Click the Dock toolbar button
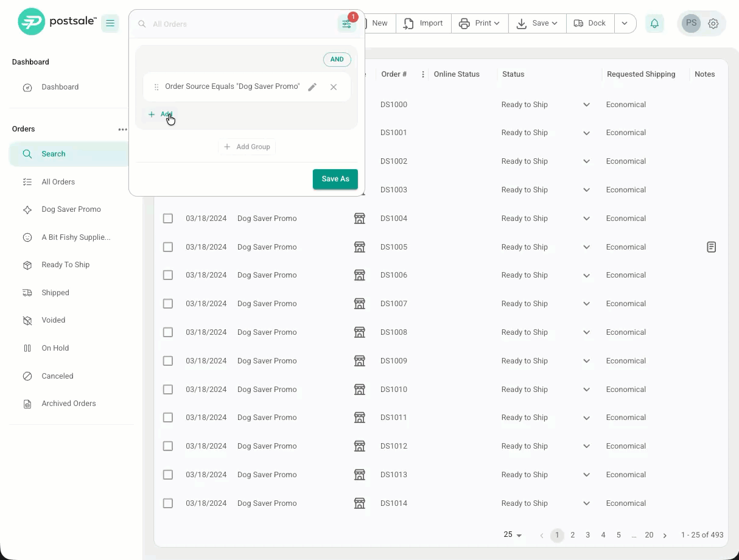 [590, 23]
